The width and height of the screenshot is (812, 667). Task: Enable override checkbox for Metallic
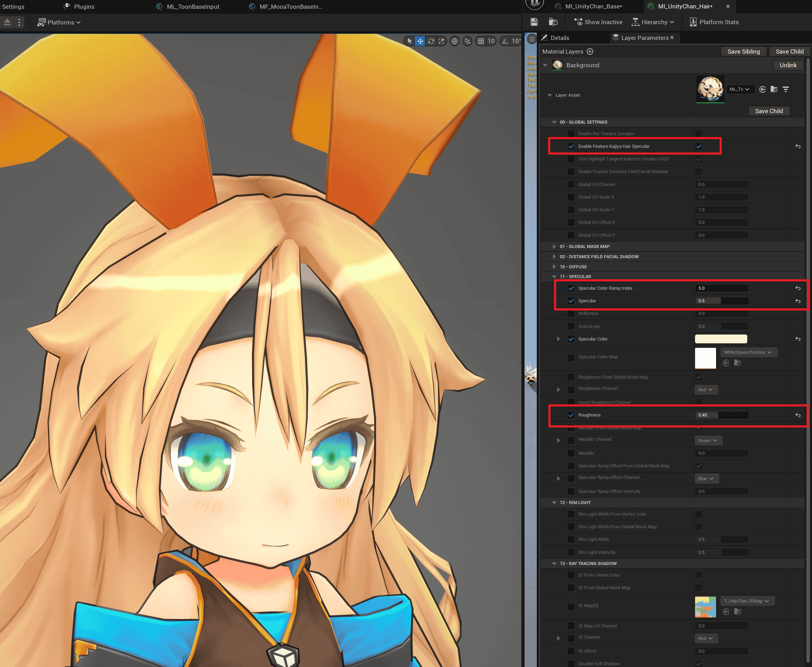pos(571,453)
